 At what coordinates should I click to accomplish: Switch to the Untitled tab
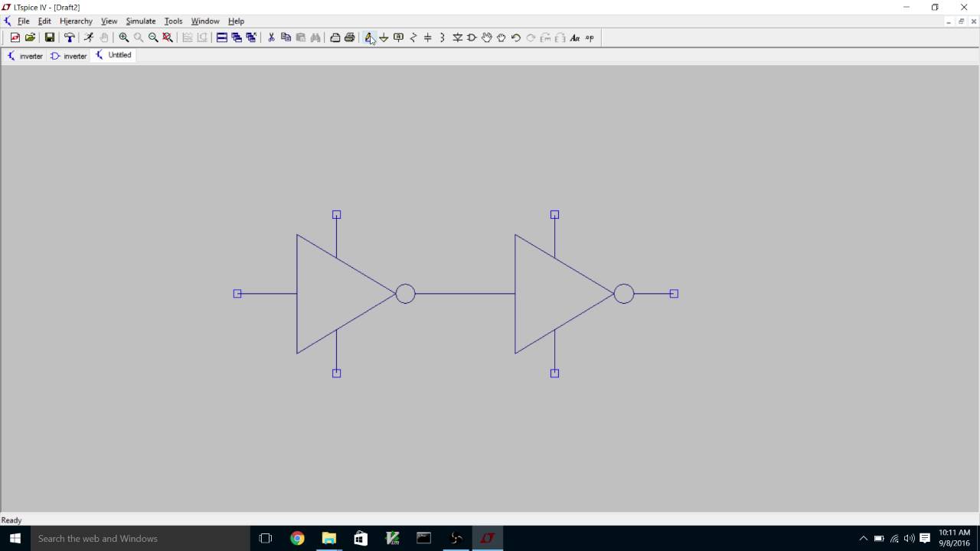[x=113, y=55]
